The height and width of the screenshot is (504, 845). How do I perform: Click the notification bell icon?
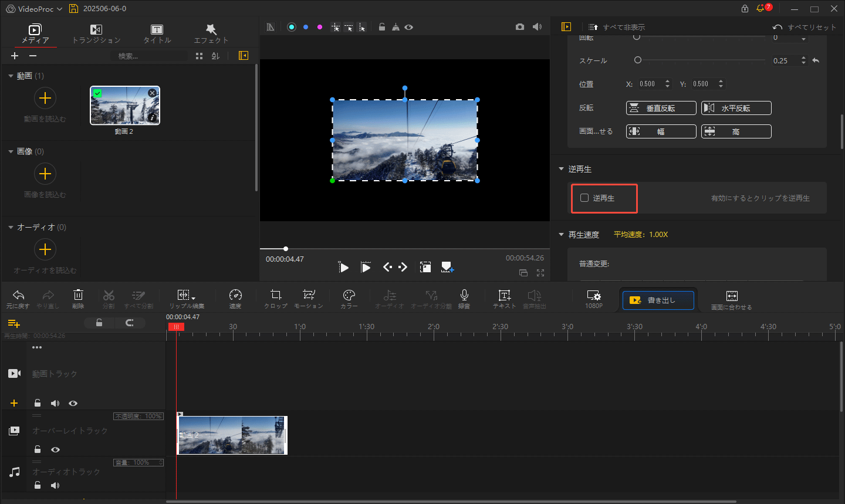point(761,9)
